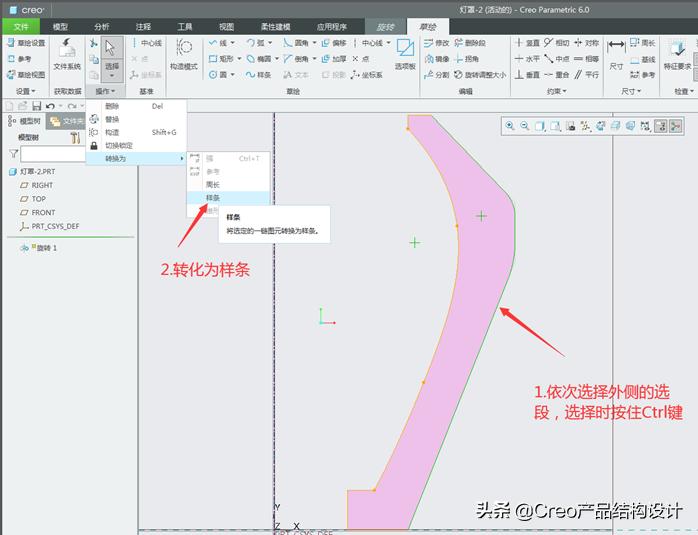Choose 替换 from the 操作 menu

click(x=136, y=119)
